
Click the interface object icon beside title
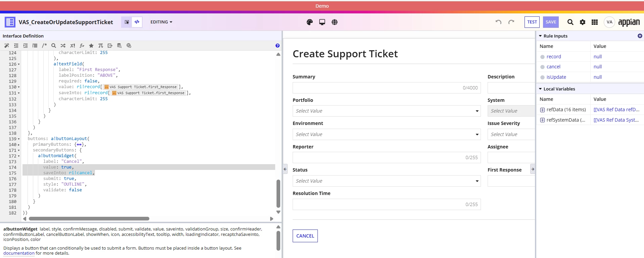[10, 22]
